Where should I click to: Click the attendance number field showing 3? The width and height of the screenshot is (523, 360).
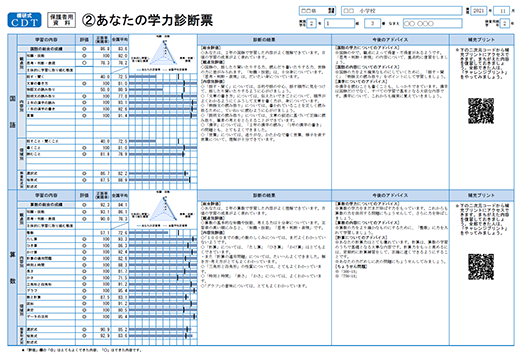[x=372, y=23]
